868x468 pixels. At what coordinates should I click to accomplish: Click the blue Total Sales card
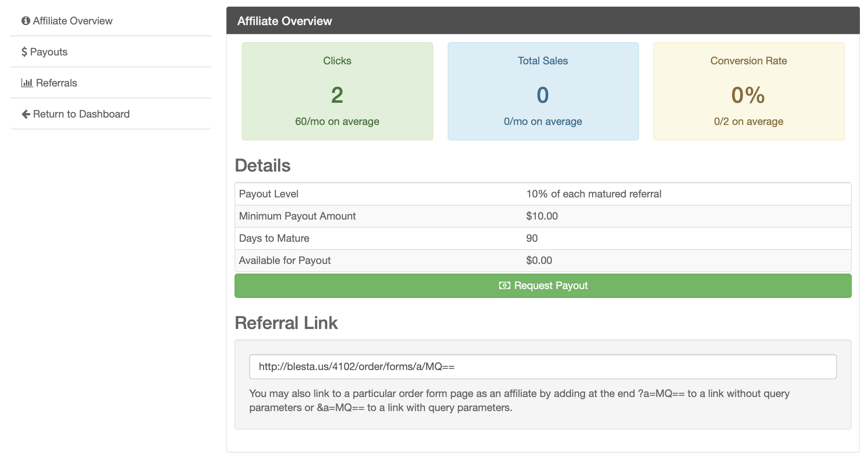coord(543,91)
